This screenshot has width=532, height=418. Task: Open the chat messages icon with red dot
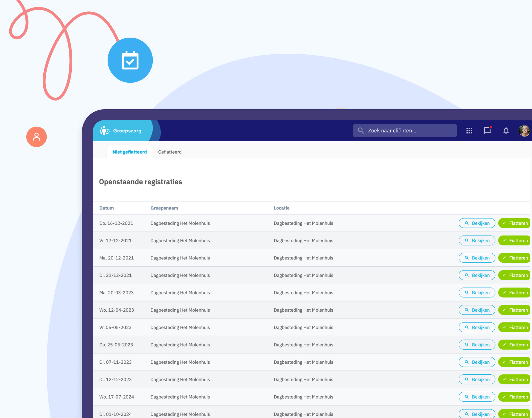pos(487,130)
